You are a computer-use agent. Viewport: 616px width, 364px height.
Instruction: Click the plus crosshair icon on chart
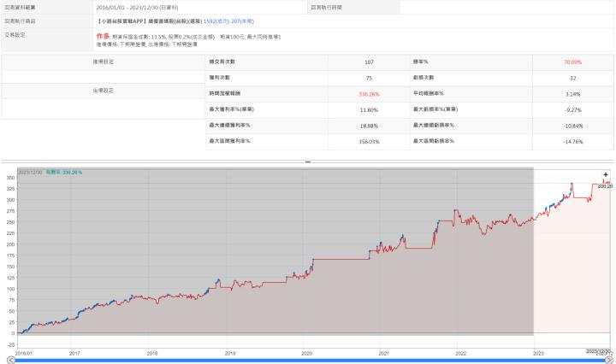coord(606,174)
